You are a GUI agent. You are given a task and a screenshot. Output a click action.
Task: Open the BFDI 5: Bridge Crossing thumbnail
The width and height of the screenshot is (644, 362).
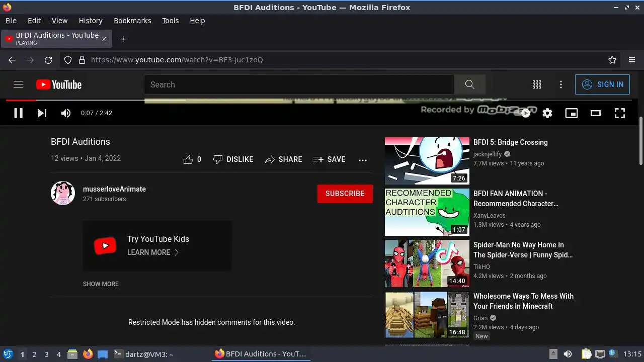coord(427,161)
